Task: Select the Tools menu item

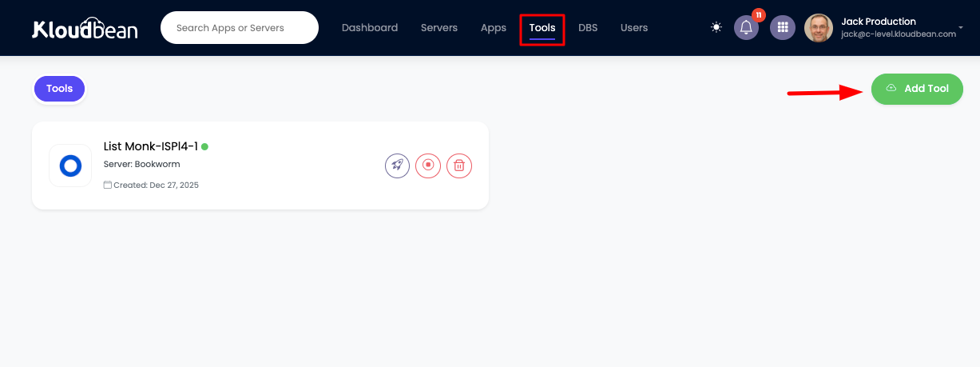Action: [x=542, y=28]
